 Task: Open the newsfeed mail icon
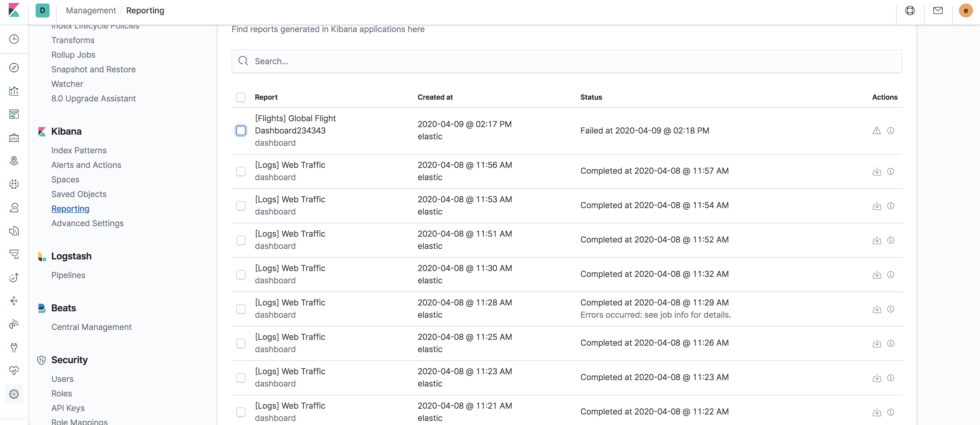click(x=938, y=11)
